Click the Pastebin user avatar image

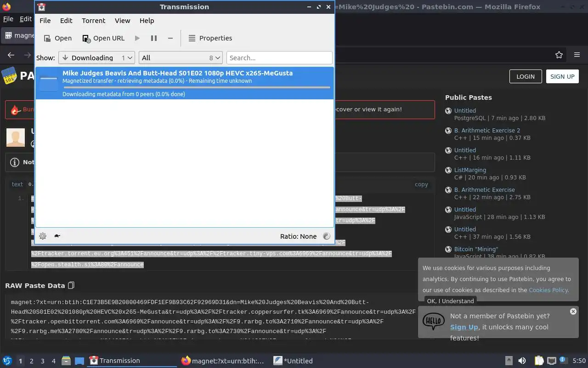point(15,138)
